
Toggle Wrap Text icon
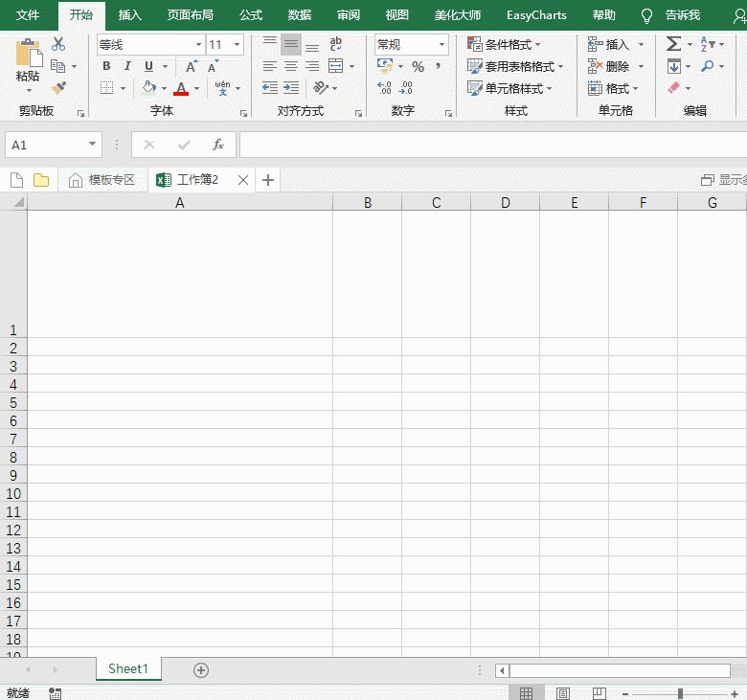(335, 44)
